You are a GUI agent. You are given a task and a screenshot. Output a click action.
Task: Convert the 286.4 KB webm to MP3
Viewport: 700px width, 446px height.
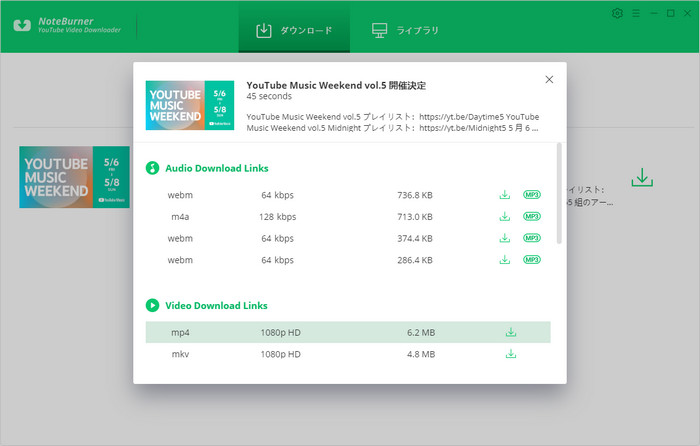(x=532, y=259)
